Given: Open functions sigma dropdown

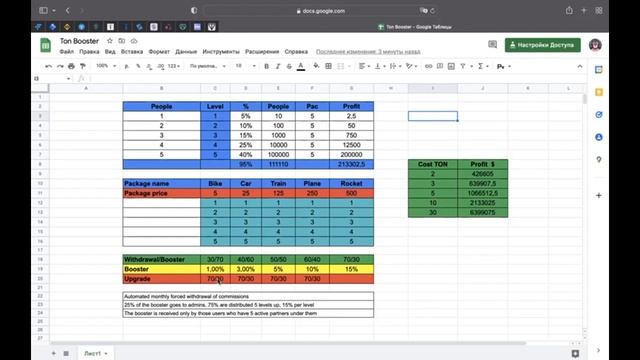Looking at the screenshot, I should pos(482,66).
